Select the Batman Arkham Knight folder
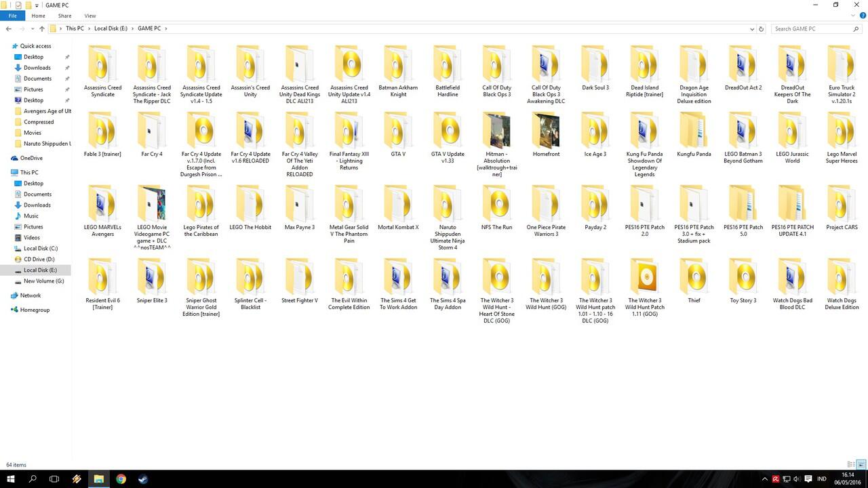Image resolution: width=868 pixels, height=488 pixels. click(x=398, y=71)
